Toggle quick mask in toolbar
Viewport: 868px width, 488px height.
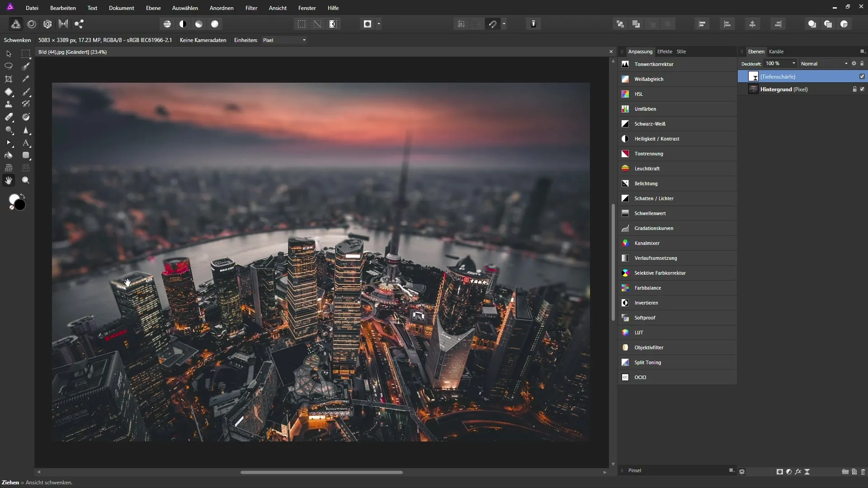[368, 24]
